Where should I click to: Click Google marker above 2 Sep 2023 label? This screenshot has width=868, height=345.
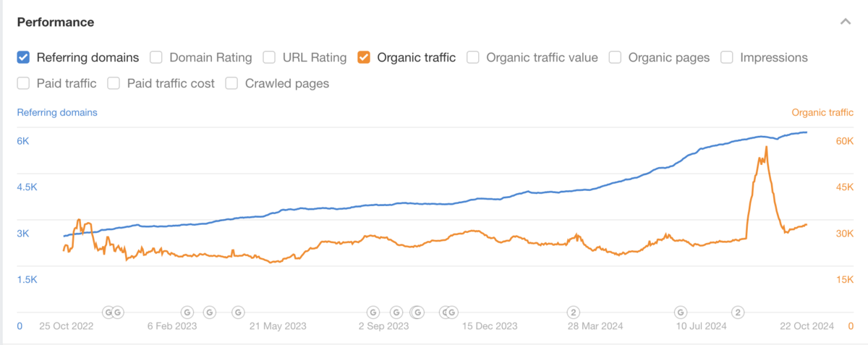(x=373, y=312)
